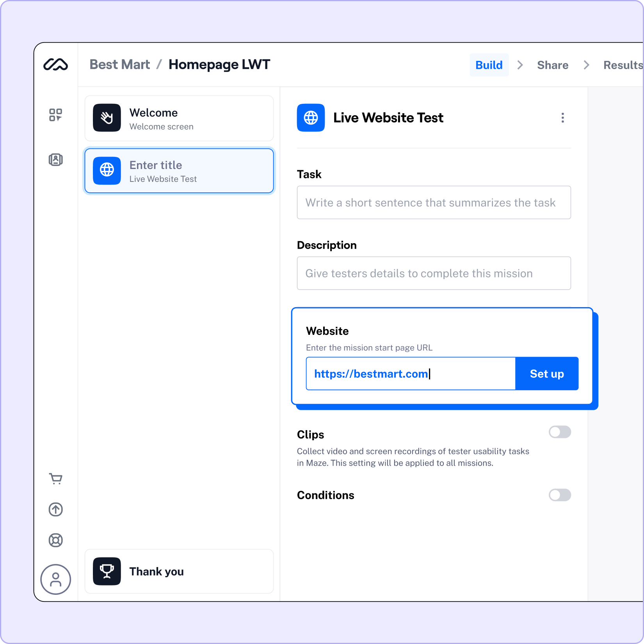
Task: Select the Enter title Live Website Test block
Action: [179, 171]
